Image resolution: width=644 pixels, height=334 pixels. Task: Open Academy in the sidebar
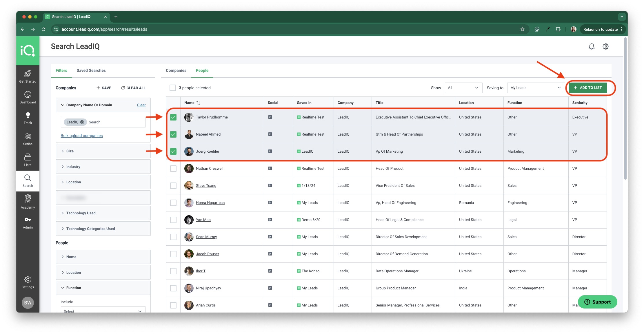point(28,202)
